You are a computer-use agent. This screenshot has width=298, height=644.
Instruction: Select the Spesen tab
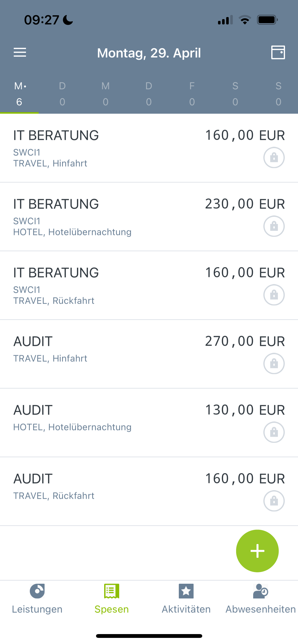112,599
